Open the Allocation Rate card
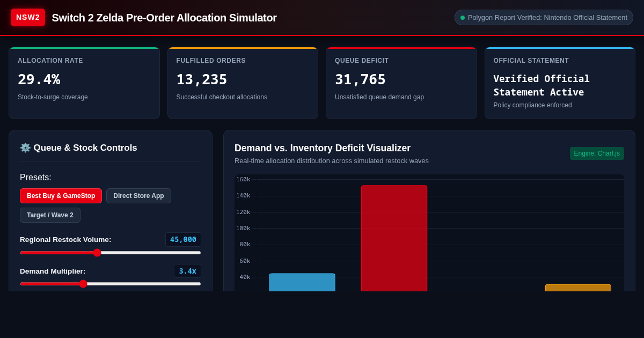The image size is (644, 338). tap(84, 83)
